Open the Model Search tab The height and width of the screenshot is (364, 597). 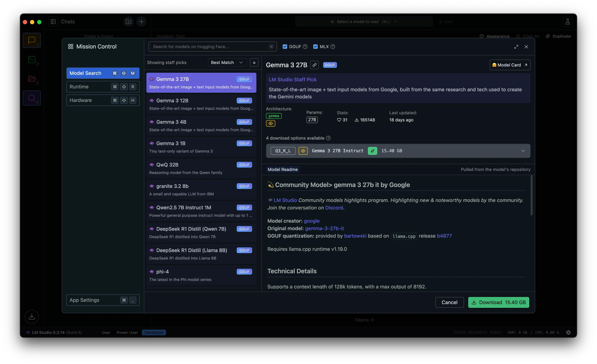coord(103,73)
